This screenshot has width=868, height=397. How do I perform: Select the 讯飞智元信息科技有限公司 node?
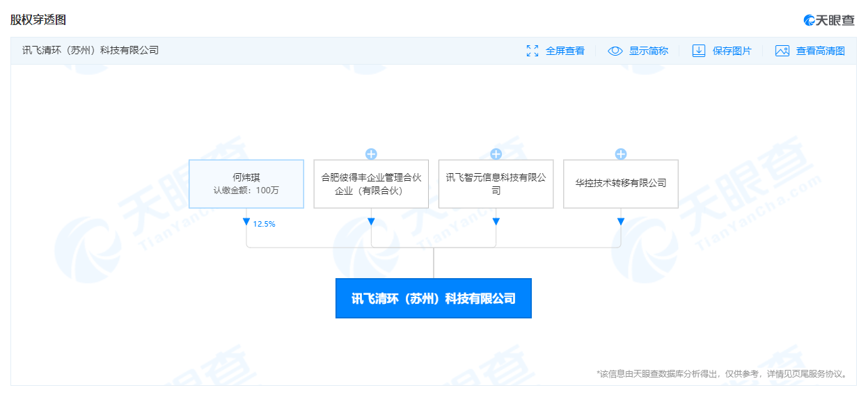[496, 184]
